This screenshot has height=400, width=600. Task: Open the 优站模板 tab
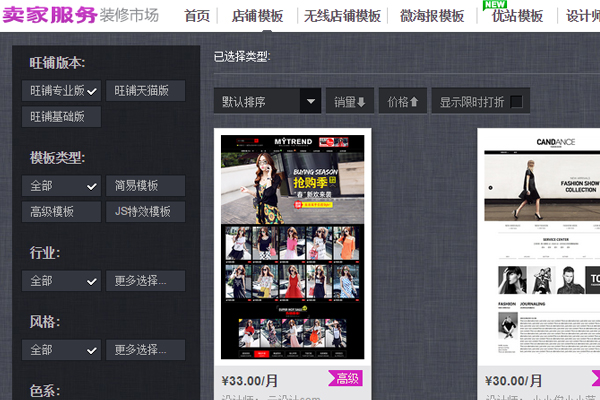pyautogui.click(x=517, y=16)
